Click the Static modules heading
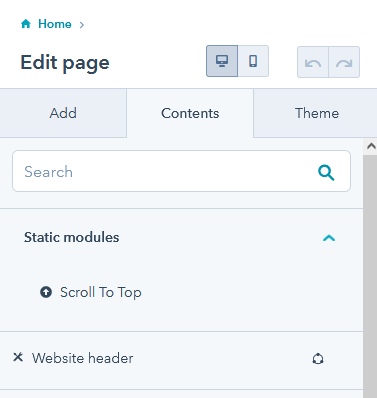Image resolution: width=377 pixels, height=398 pixels. point(71,237)
